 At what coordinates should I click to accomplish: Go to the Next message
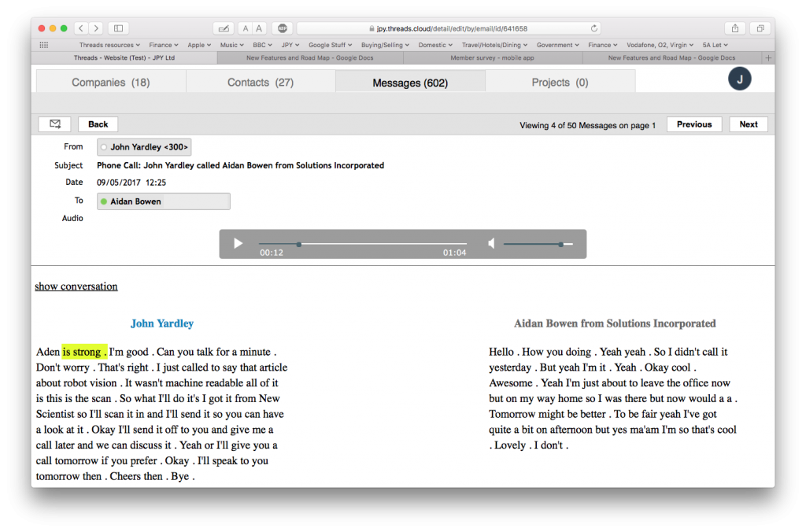coord(749,124)
